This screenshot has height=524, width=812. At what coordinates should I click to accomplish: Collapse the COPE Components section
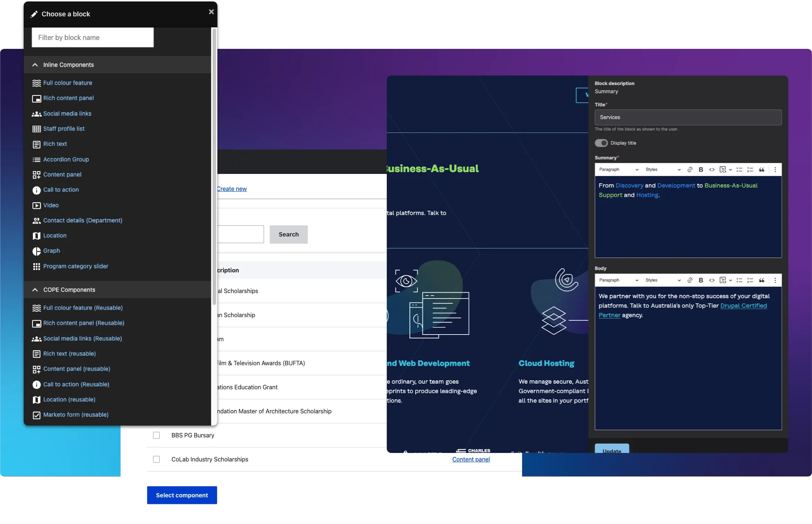[x=117, y=290]
